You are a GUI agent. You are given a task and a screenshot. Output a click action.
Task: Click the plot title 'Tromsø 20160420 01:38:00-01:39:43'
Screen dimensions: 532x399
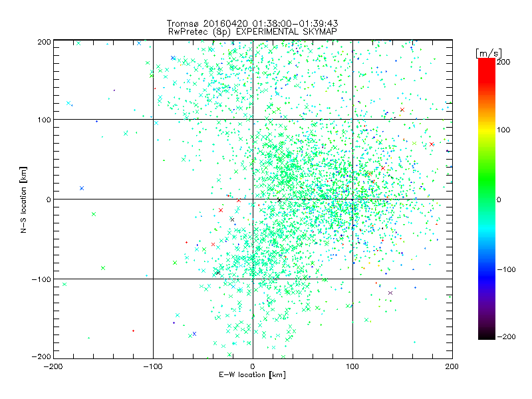tap(252, 23)
